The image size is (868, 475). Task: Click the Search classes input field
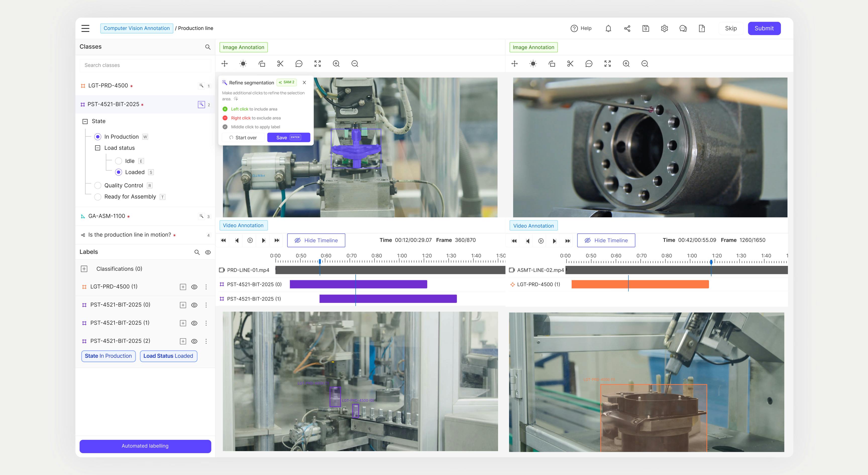145,65
